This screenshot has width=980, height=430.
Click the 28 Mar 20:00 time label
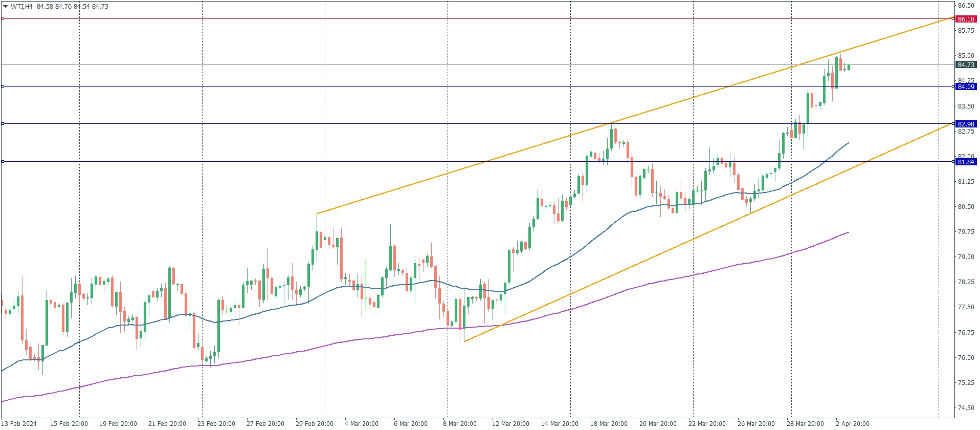(805, 423)
